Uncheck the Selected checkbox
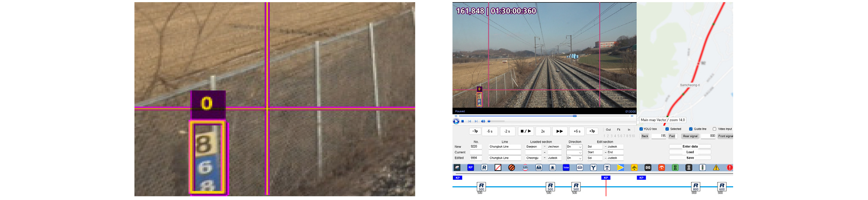The height and width of the screenshot is (200, 868). 667,129
